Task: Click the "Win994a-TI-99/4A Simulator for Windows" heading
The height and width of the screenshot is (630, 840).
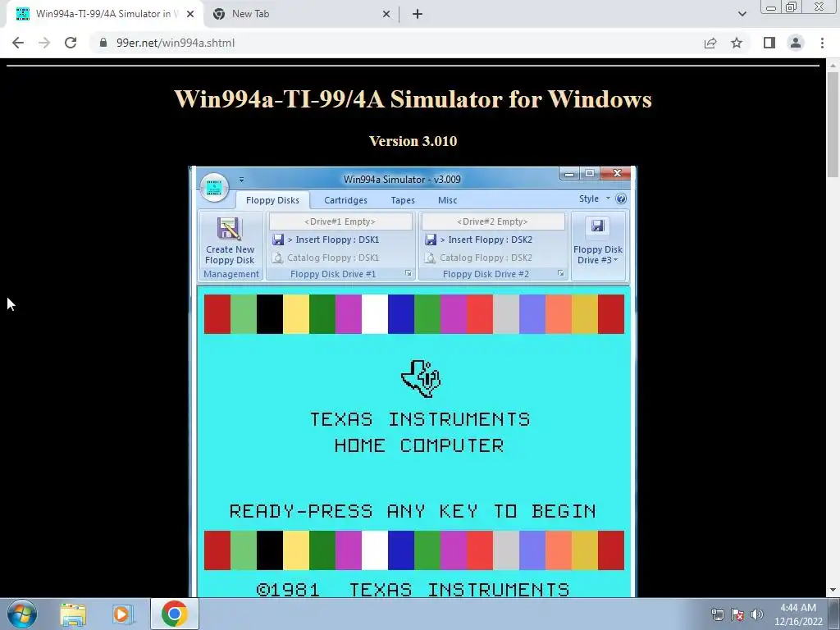Action: pos(413,99)
